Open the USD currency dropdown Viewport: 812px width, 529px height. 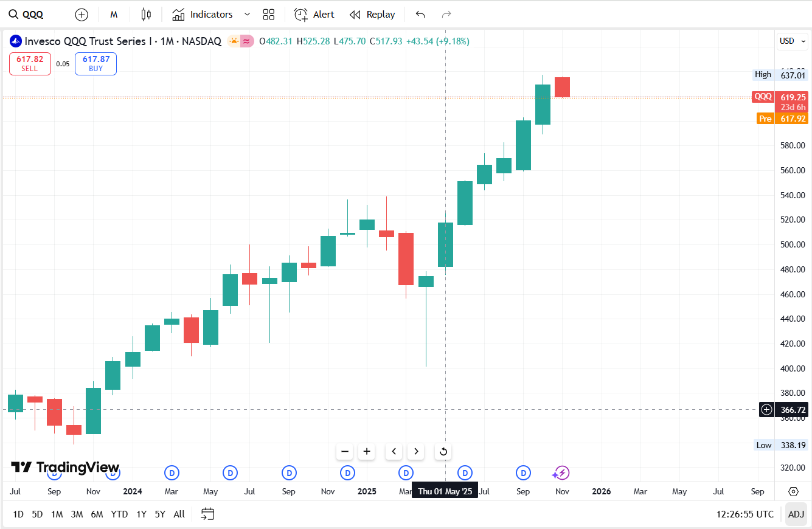793,41
